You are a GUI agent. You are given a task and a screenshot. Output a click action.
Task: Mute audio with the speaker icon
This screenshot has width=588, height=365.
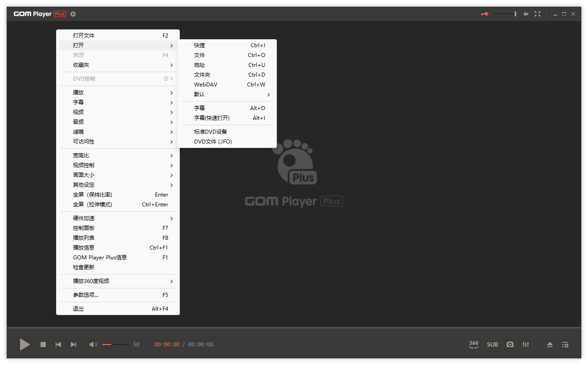[x=93, y=344]
